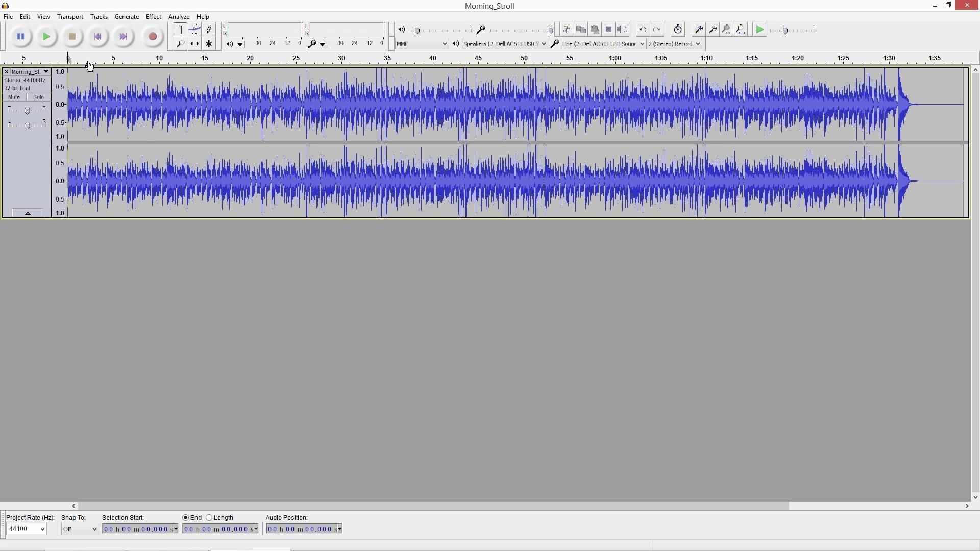Change the recording channels dropdown from 2 (Stereo)
980x551 pixels.
coord(674,43)
